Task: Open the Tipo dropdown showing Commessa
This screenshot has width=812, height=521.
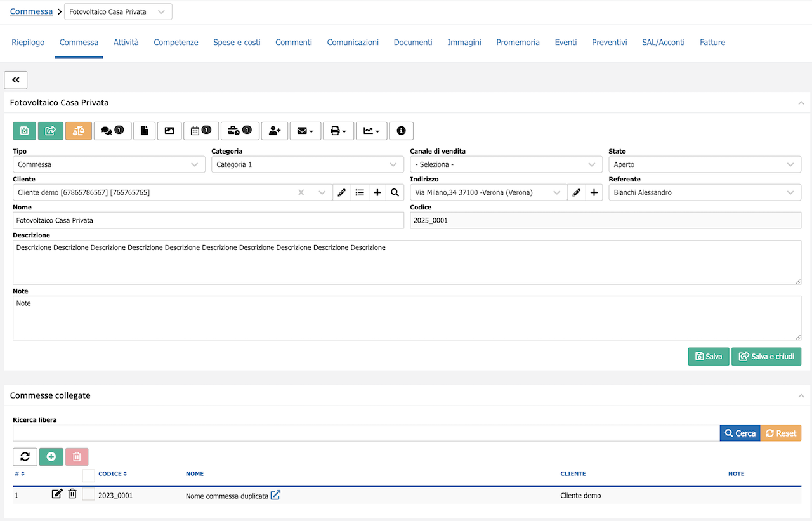Action: (x=109, y=164)
